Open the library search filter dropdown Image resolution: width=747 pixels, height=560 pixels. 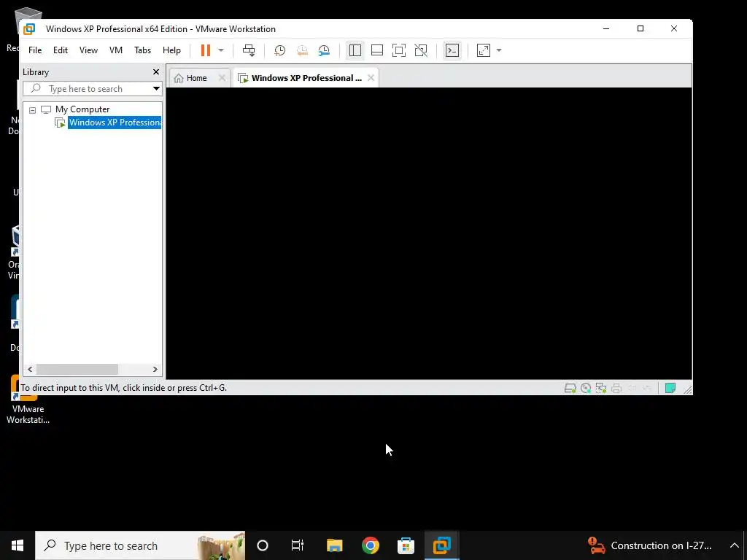(x=156, y=88)
